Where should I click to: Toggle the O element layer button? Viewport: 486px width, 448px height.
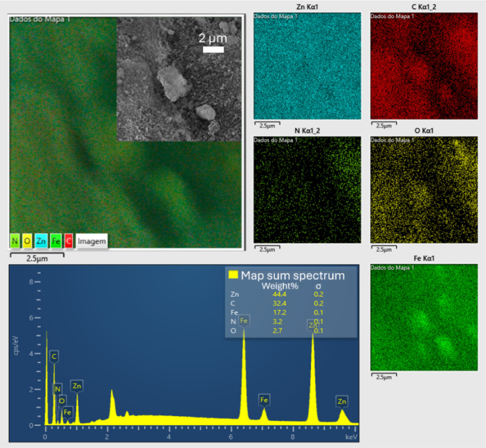click(27, 241)
